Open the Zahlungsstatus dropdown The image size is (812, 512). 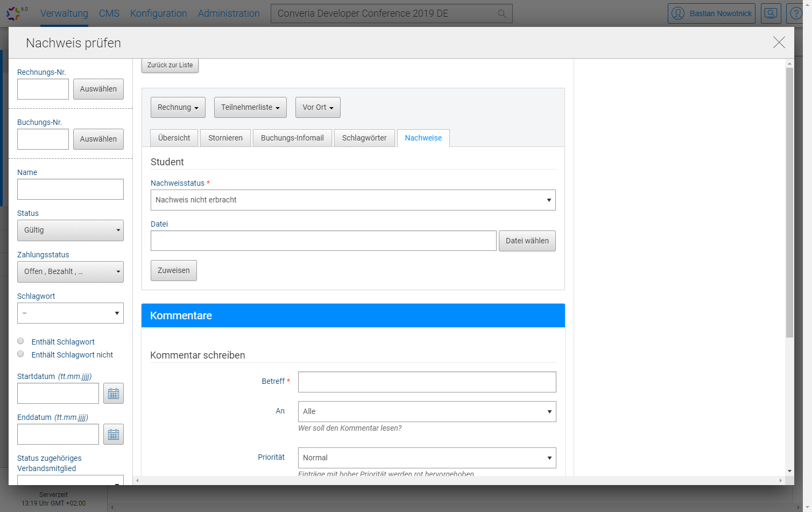(x=70, y=272)
